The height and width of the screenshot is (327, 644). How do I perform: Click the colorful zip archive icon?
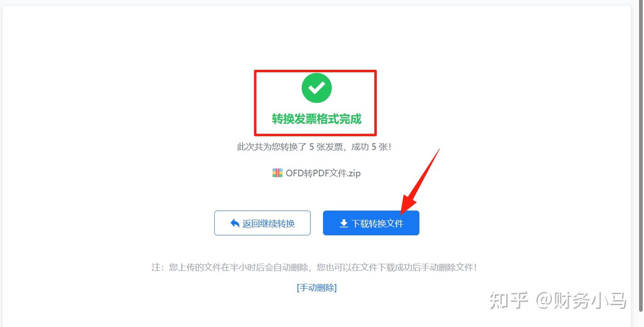pyautogui.click(x=277, y=173)
